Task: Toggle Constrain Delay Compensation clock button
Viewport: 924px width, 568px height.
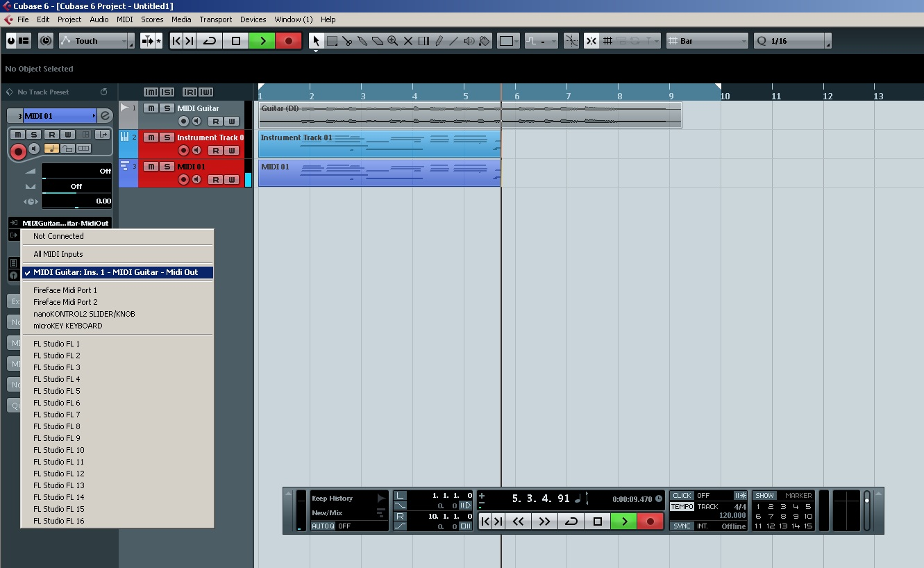Action: (46, 41)
